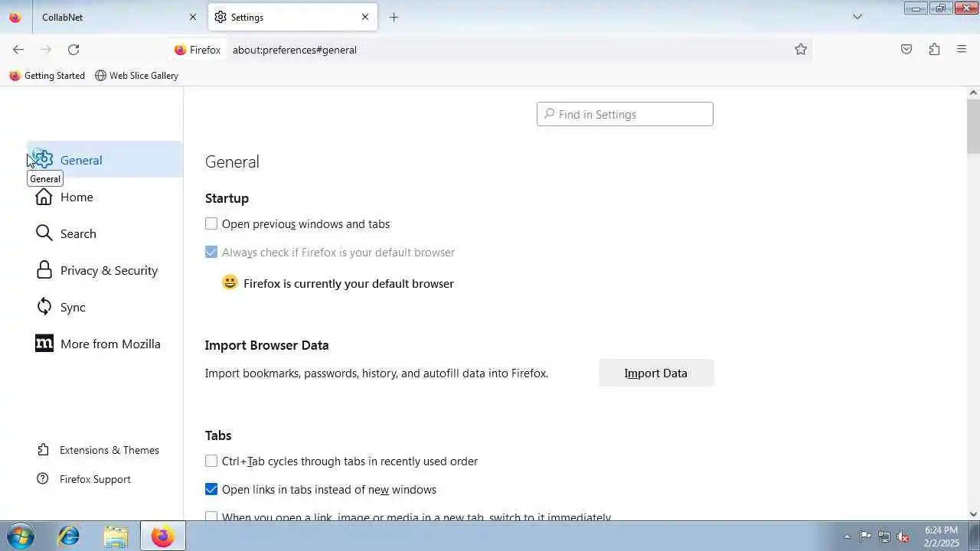Click the address bar URL text
Viewport: 980px width, 551px height.
295,50
